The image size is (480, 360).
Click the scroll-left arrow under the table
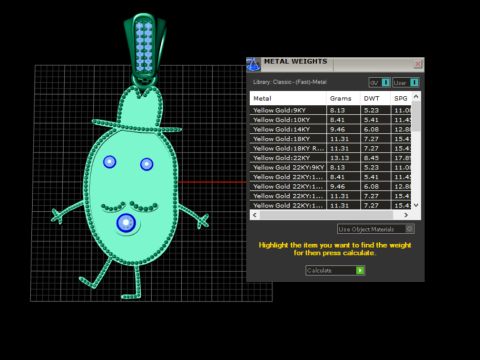[x=255, y=215]
